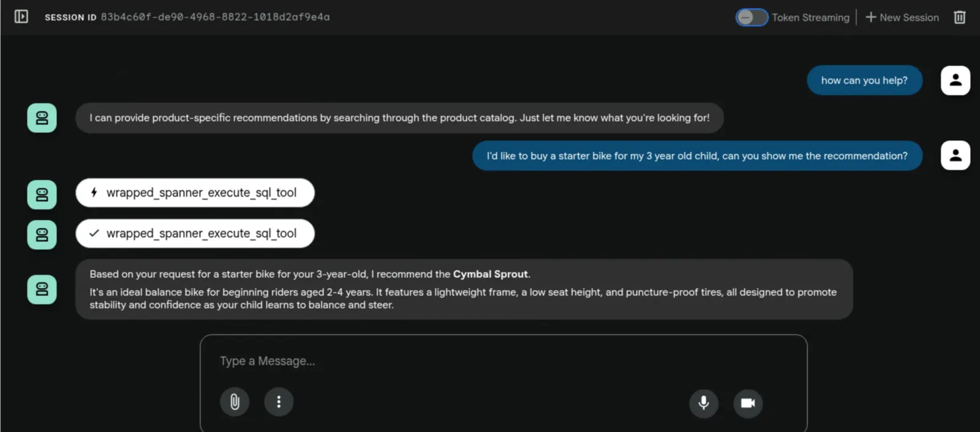
Task: Click the Cymbal Sprout recommendation message
Action: 464,289
